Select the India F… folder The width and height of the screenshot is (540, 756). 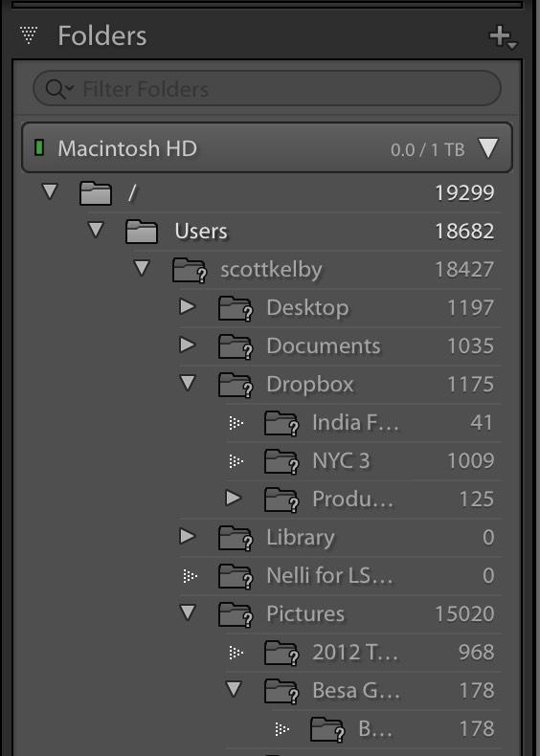click(x=355, y=423)
